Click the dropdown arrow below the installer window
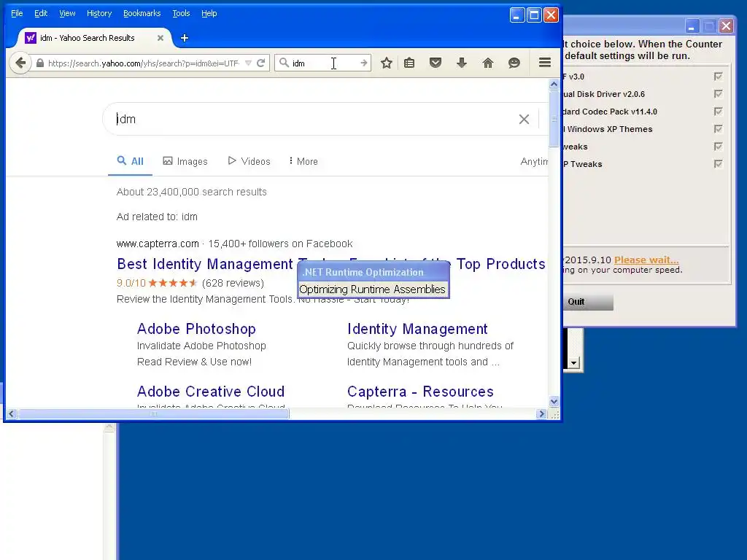This screenshot has height=560, width=747. [x=573, y=363]
